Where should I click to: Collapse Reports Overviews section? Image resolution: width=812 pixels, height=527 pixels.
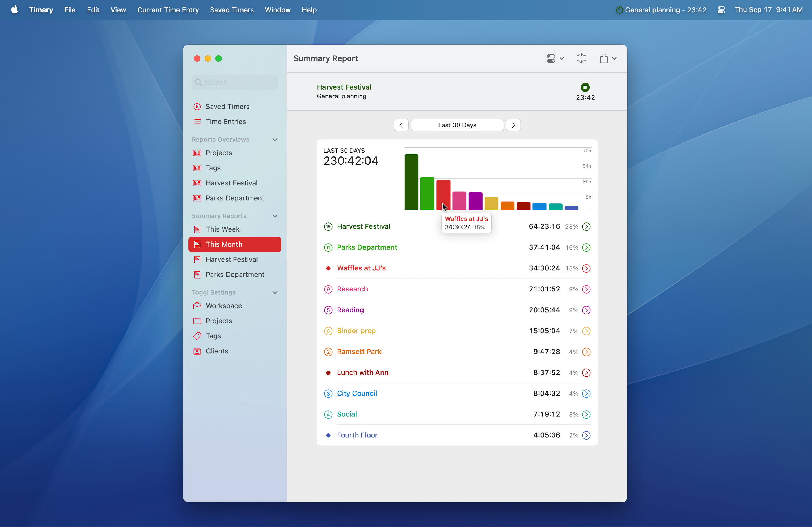pyautogui.click(x=275, y=140)
